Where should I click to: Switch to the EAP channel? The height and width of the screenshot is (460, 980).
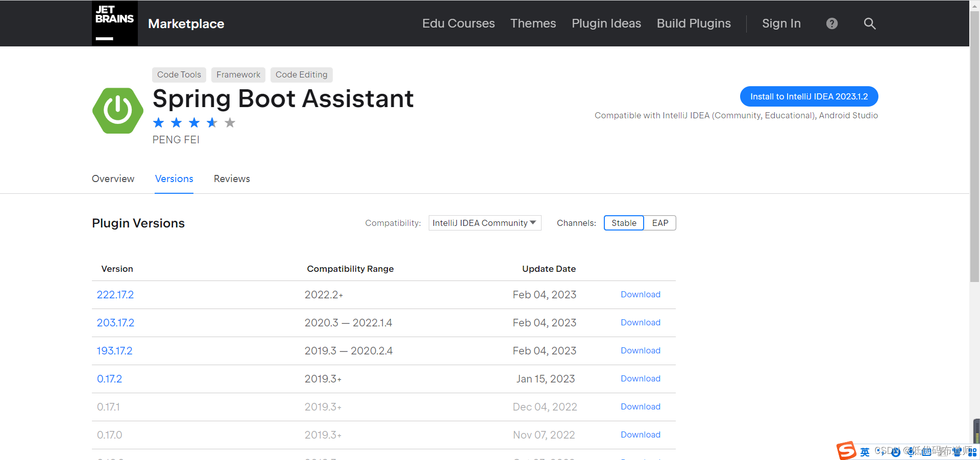click(x=660, y=223)
